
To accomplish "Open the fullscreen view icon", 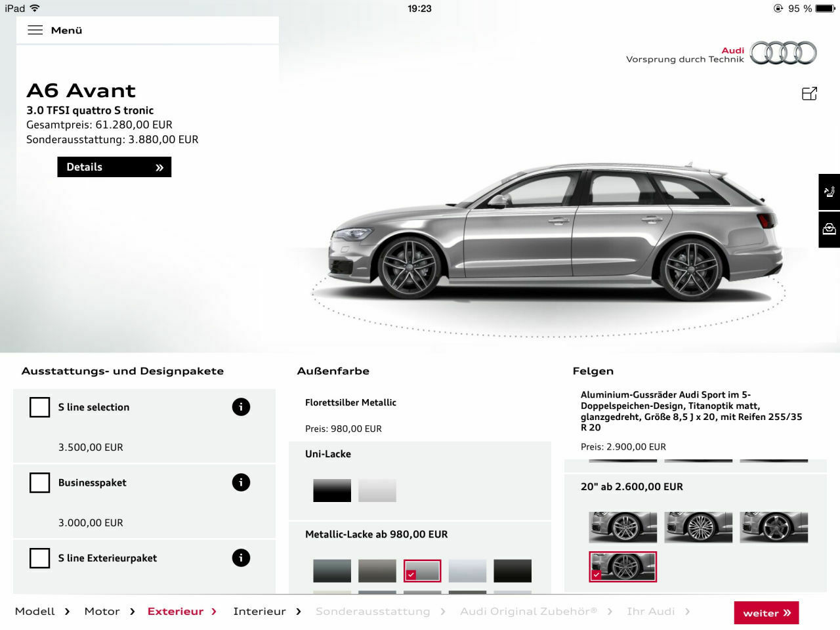I will point(809,93).
